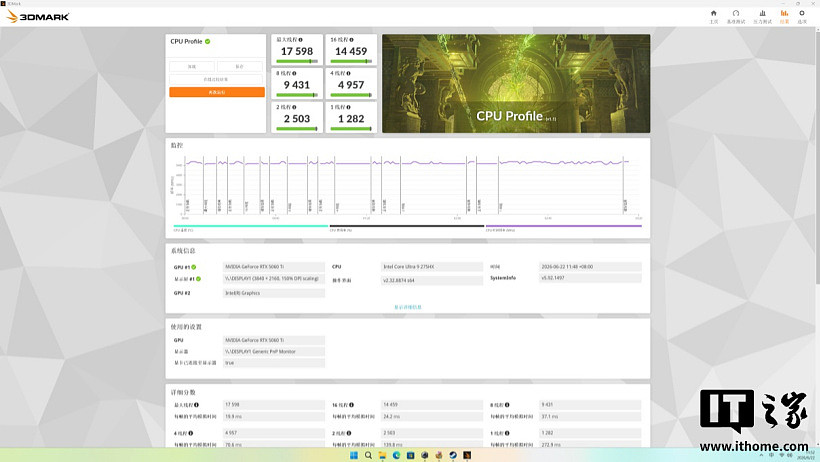This screenshot has width=820, height=462.
Task: Click the 8 threads score 9 431
Action: [297, 85]
